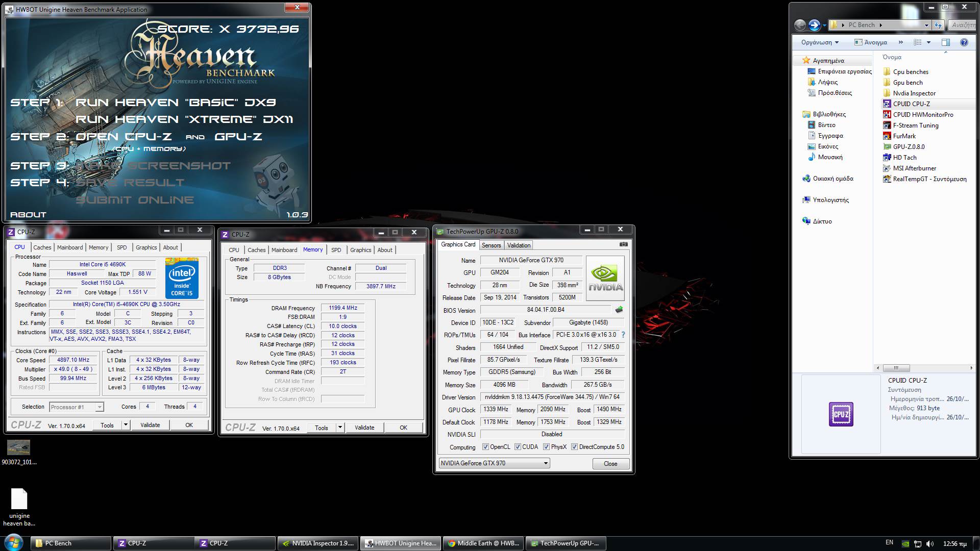Switch to NVIDIA Inspector taskbar button
This screenshot has height=551, width=980.
[318, 543]
